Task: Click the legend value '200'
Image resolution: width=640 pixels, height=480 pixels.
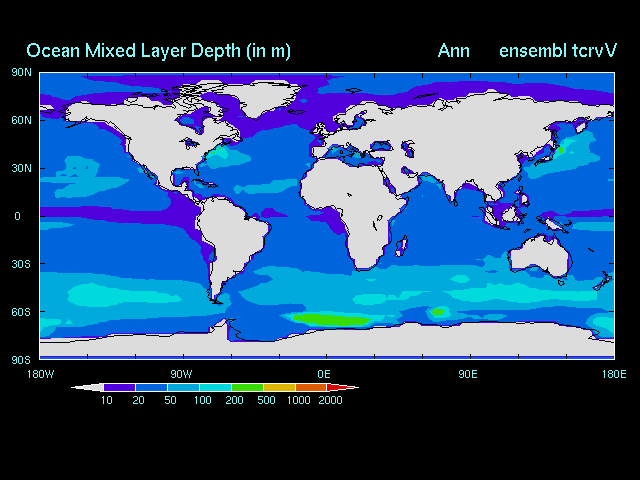Action: (x=234, y=400)
